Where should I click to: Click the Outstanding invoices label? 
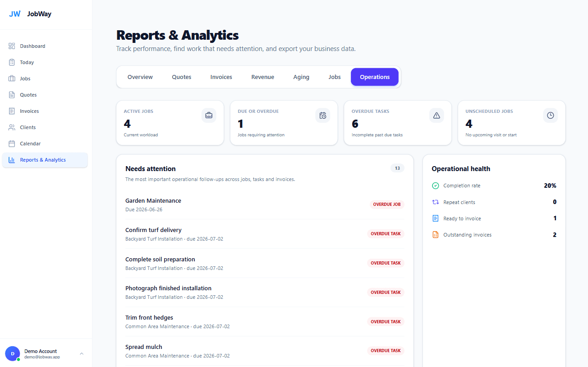click(467, 235)
